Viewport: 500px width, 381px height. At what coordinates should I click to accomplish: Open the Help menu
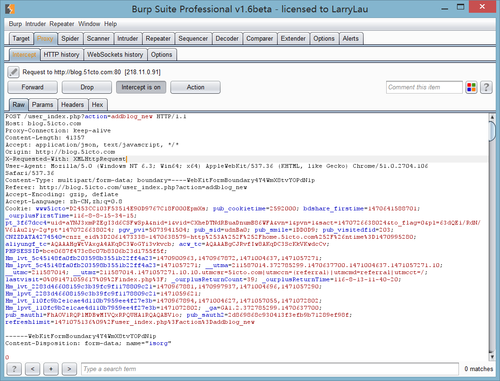(x=110, y=24)
